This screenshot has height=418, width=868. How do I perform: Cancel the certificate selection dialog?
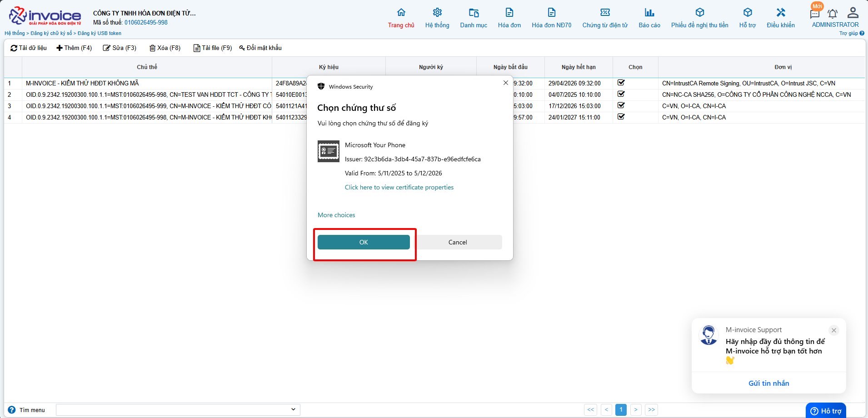[x=458, y=242]
